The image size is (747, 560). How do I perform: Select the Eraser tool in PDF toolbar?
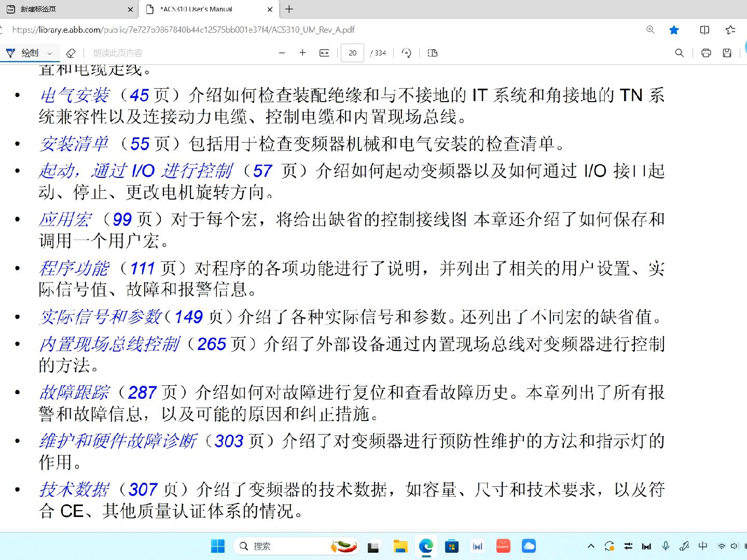[x=71, y=53]
